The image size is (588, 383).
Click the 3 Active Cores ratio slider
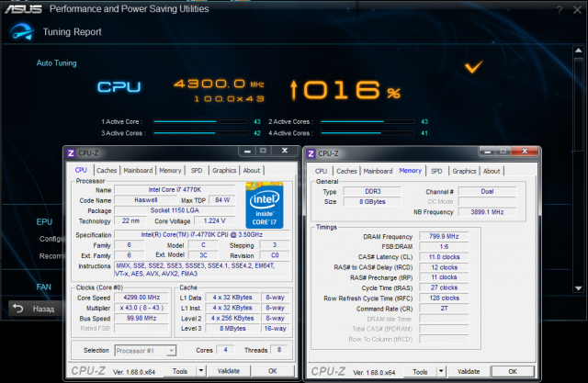click(200, 133)
